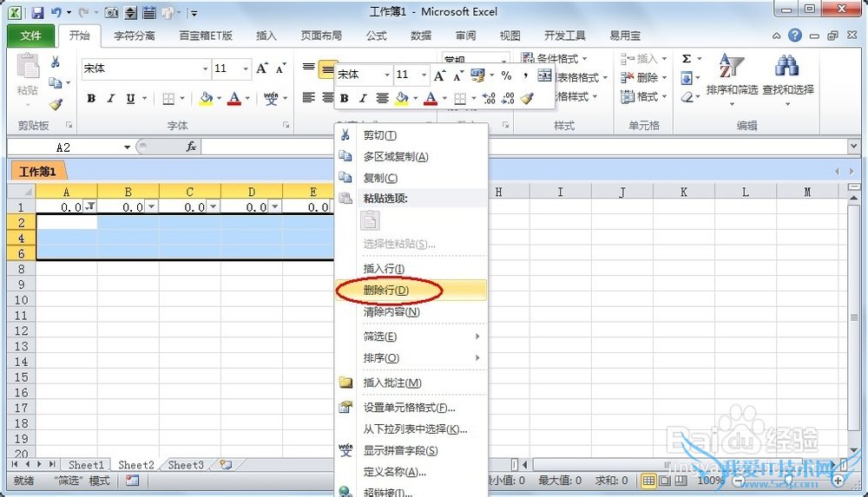This screenshot has width=868, height=497.
Task: Open the Name Box dropdown arrow
Action: 128,147
